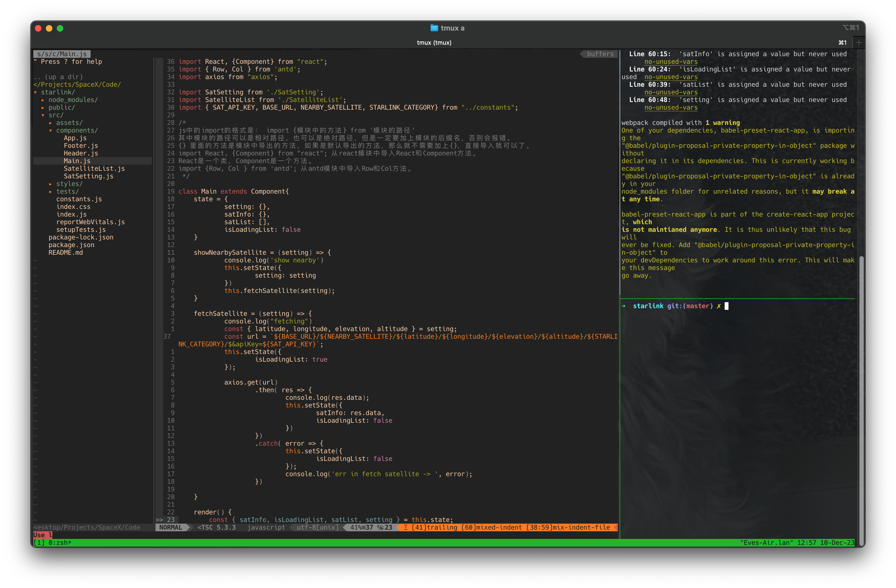Click the '+' new window button top right

[859, 42]
